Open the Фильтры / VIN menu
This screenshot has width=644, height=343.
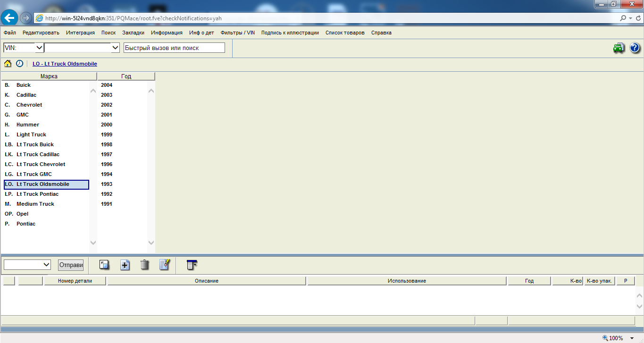click(238, 33)
